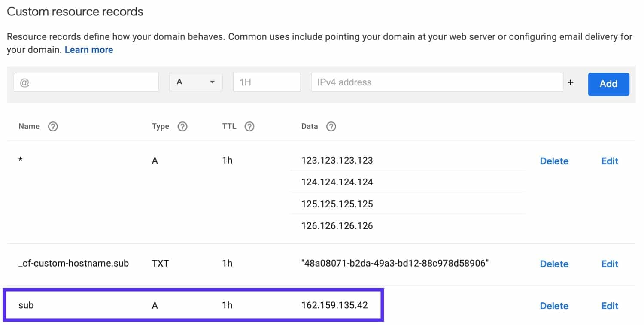Open help for the Data column
Screen dimensions: 644x325
[331, 126]
